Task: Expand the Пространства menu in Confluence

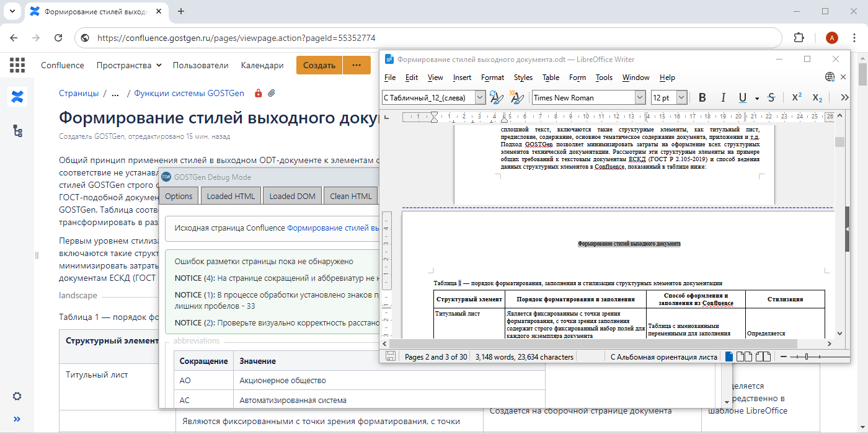Action: coord(129,65)
